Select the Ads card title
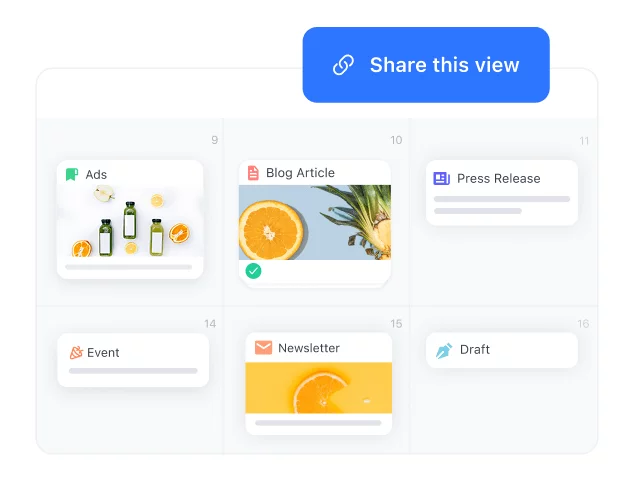This screenshot has width=633, height=477. 96,175
